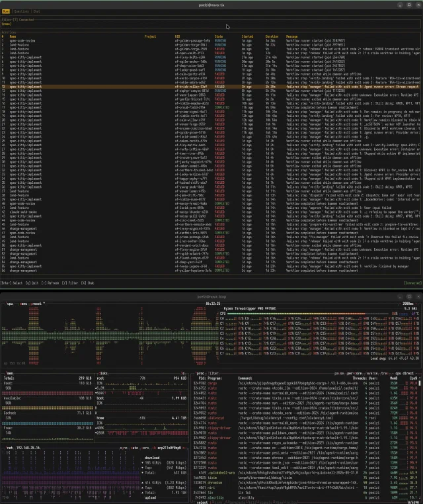Click the 2000ms update interval control
The height and width of the screenshot is (504, 423).
tap(408, 304)
